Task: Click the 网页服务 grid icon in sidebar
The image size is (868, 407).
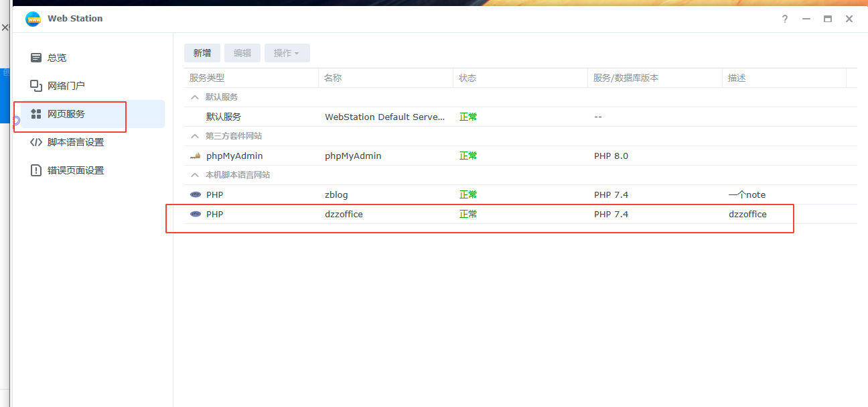Action: (x=36, y=114)
